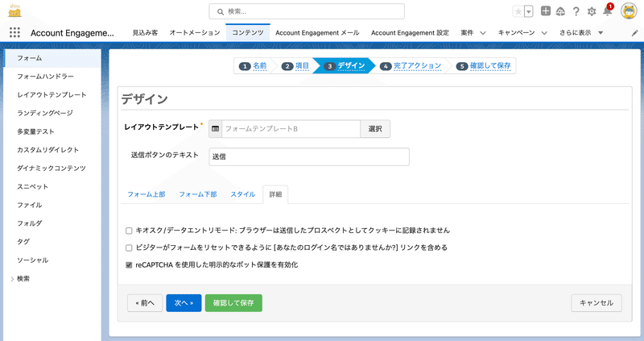Open the 案件 navigation tab

(x=467, y=32)
